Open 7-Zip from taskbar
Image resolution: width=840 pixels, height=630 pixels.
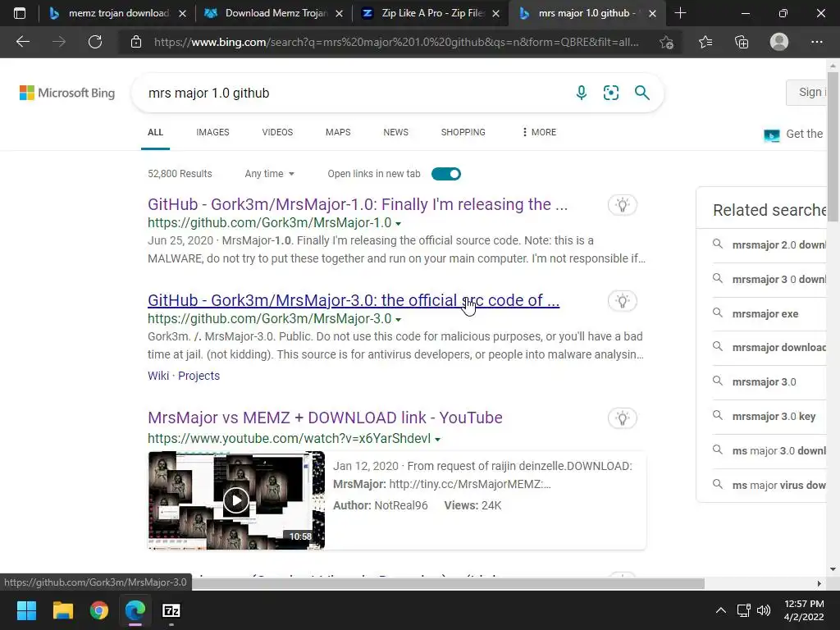pos(171,610)
